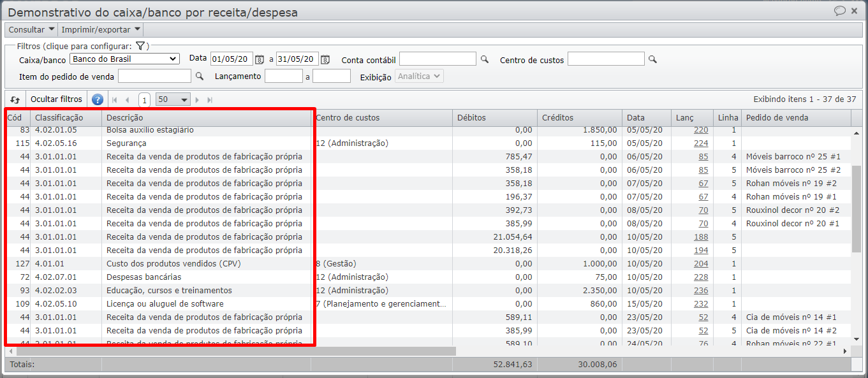Image resolution: width=868 pixels, height=378 pixels.
Task: Open lançamento link 188
Action: pyautogui.click(x=701, y=237)
